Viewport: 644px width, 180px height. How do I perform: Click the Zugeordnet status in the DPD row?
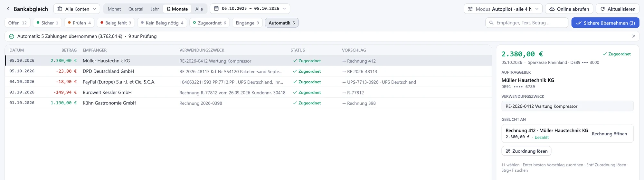[307, 71]
